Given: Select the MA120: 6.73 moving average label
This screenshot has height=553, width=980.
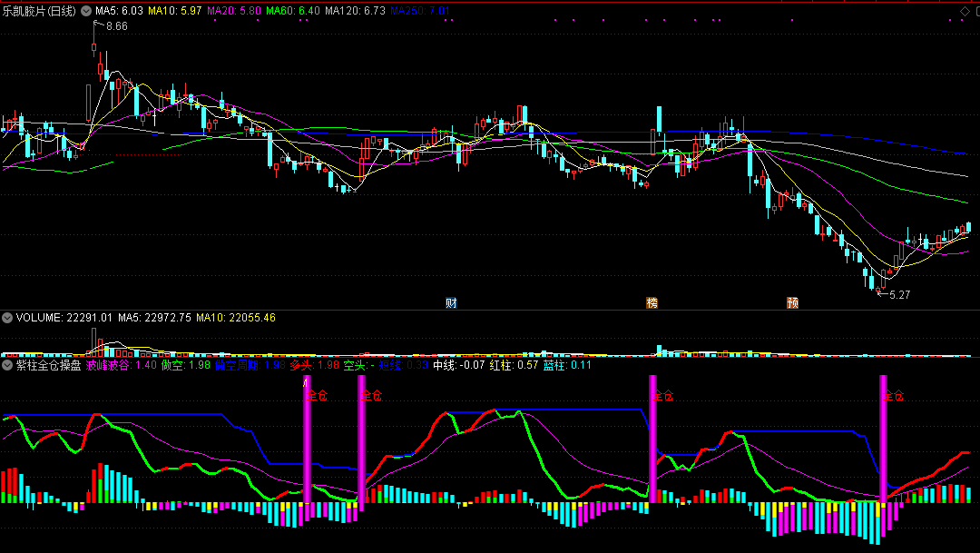Looking at the screenshot, I should 355,11.
